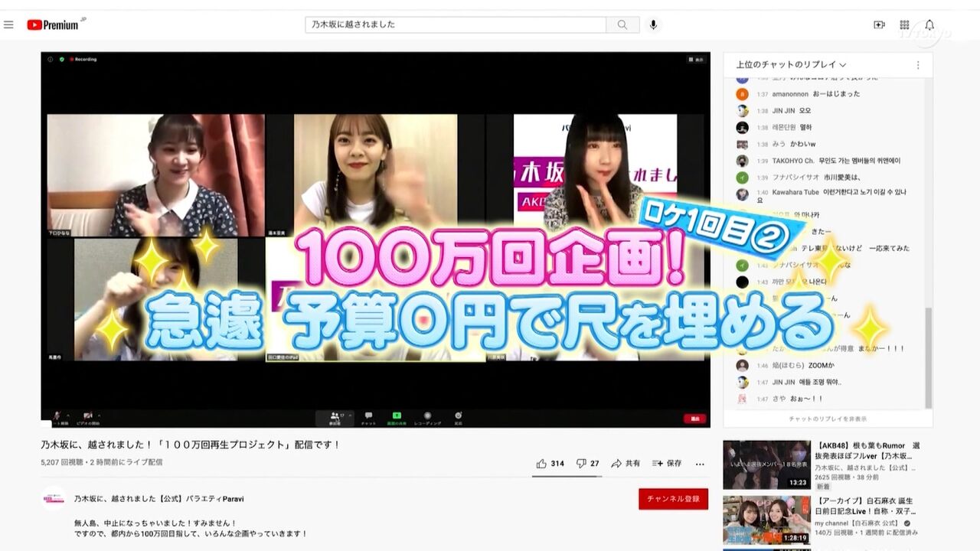Open the YouTube apps grid icon
Image resolution: width=980 pixels, height=551 pixels.
[904, 24]
